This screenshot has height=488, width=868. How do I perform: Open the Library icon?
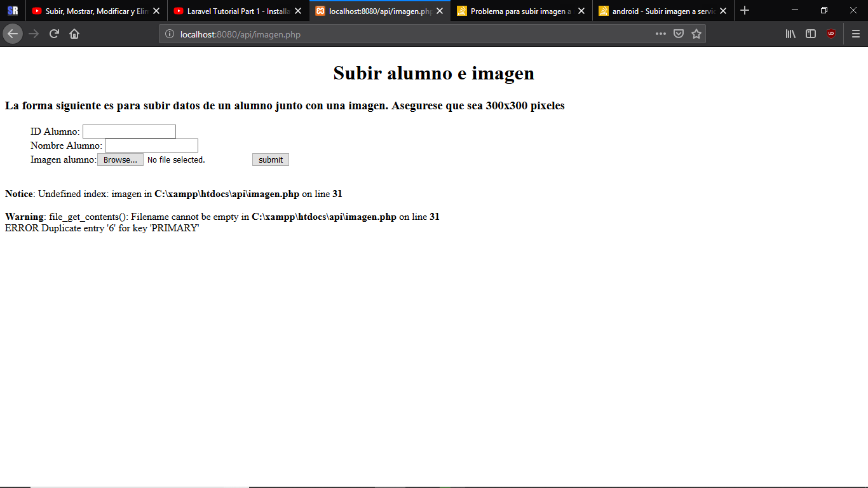[x=790, y=34]
